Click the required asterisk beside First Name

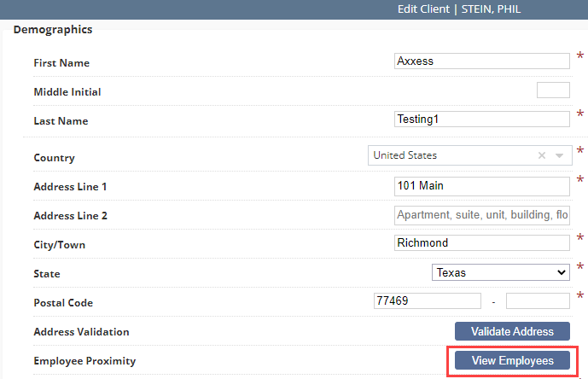[580, 56]
